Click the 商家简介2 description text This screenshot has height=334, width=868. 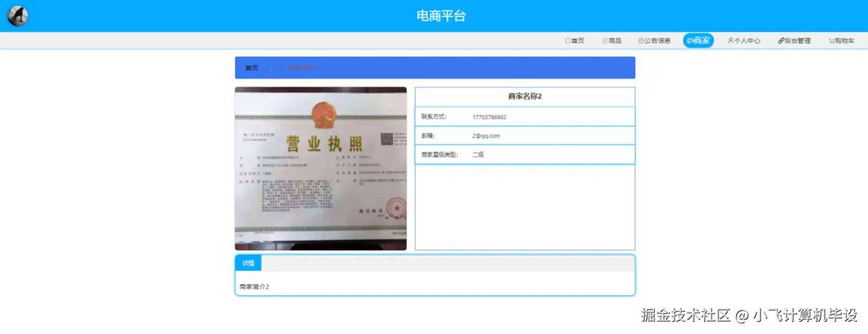tap(254, 287)
